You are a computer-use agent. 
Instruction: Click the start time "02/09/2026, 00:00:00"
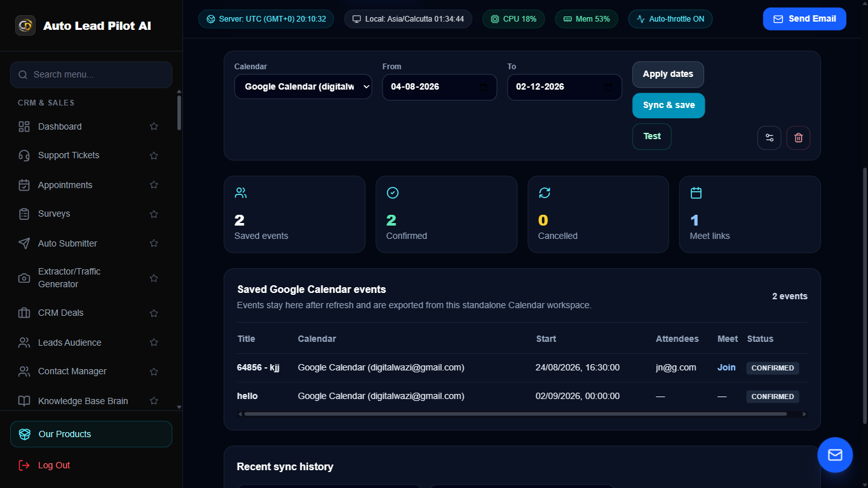click(x=578, y=396)
